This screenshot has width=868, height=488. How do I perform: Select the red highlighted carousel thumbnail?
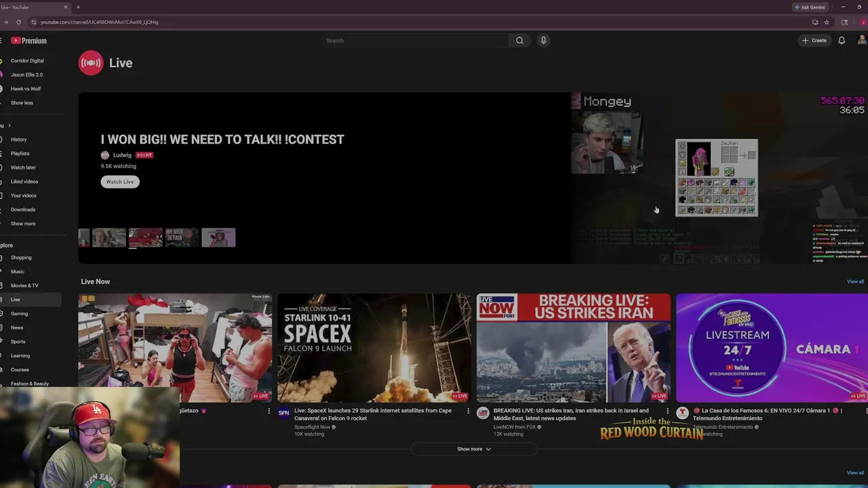coord(146,237)
